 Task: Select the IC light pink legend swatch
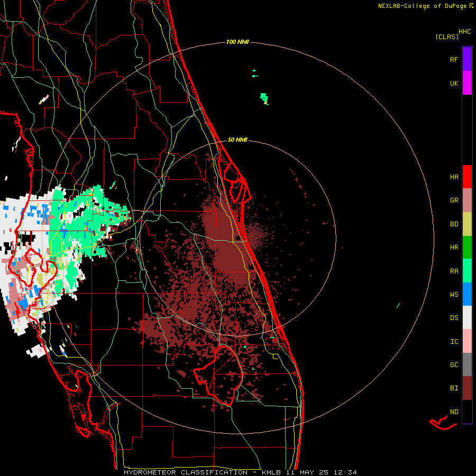[x=467, y=341]
